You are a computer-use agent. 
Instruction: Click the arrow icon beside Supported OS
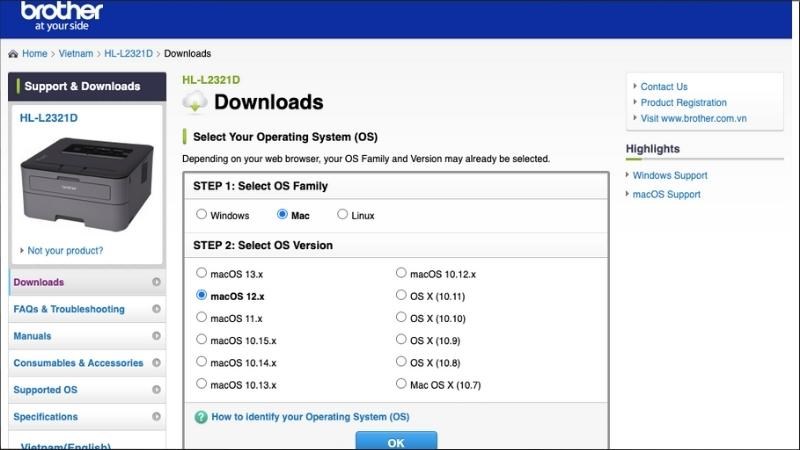click(156, 390)
